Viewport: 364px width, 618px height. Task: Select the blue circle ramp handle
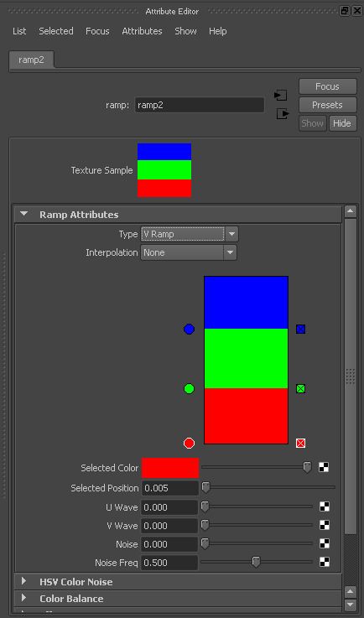(189, 329)
